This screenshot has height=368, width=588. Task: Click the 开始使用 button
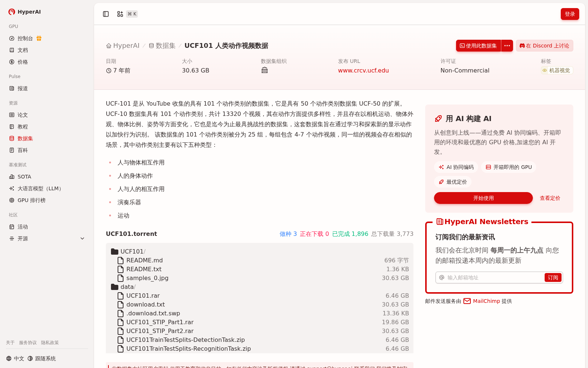tap(483, 198)
